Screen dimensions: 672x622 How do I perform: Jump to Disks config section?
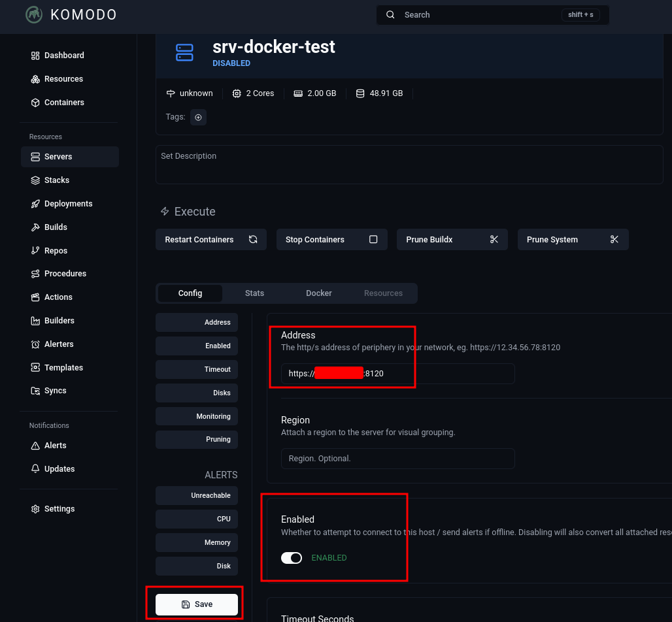(197, 393)
